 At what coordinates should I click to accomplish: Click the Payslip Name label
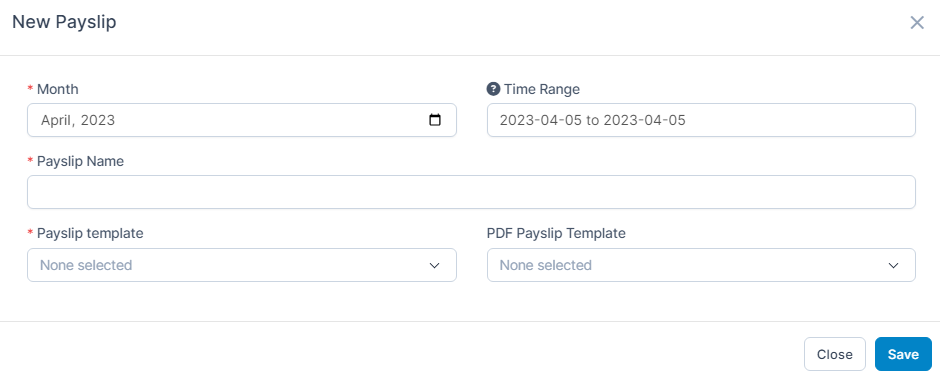[80, 161]
